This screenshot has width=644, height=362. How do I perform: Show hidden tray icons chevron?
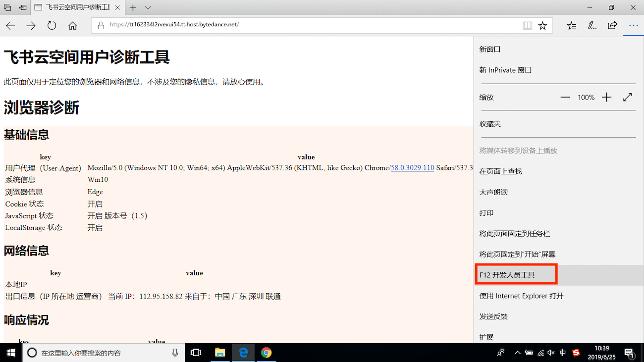pos(518,353)
